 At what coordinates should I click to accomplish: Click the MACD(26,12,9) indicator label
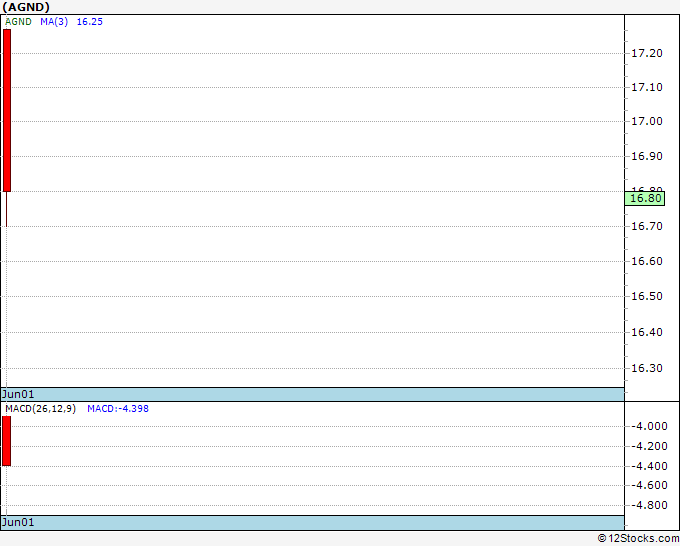[x=40, y=409]
